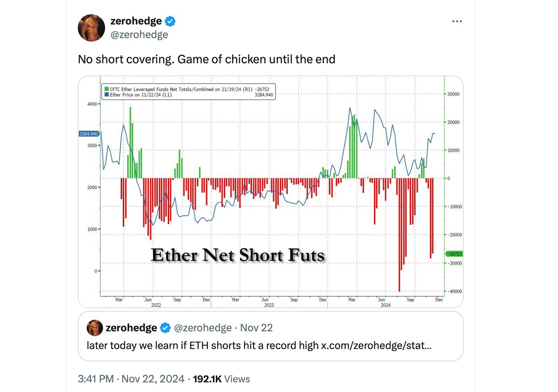Open the more options menu on the tweet
The height and width of the screenshot is (392, 558).
(457, 21)
